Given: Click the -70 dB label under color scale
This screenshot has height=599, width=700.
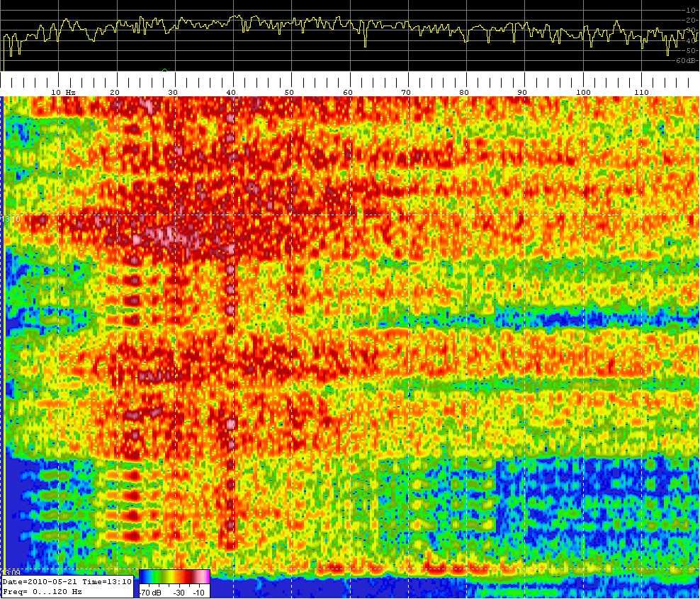Looking at the screenshot, I should [149, 592].
